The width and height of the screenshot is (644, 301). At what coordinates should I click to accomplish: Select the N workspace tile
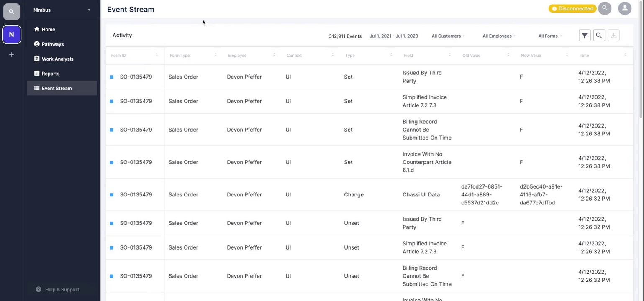click(x=11, y=34)
